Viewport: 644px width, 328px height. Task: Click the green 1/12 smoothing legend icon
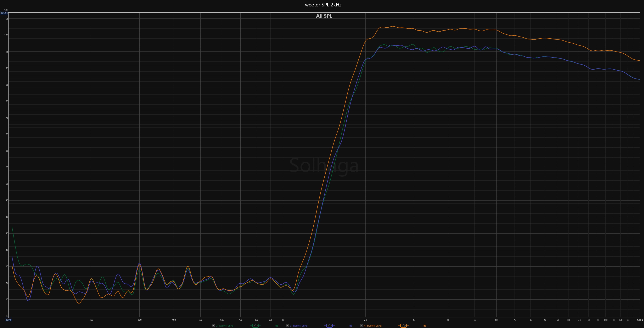click(x=255, y=326)
